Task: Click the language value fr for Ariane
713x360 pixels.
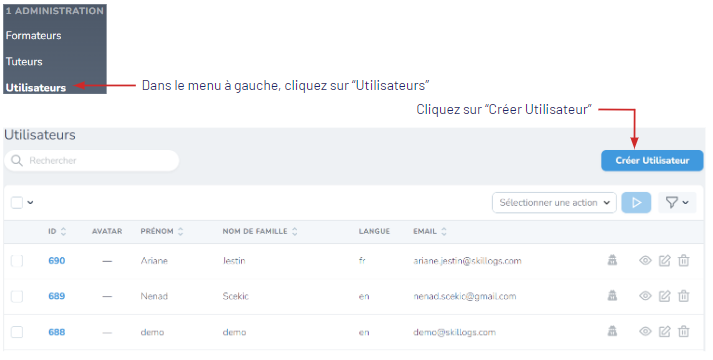Action: 362,261
